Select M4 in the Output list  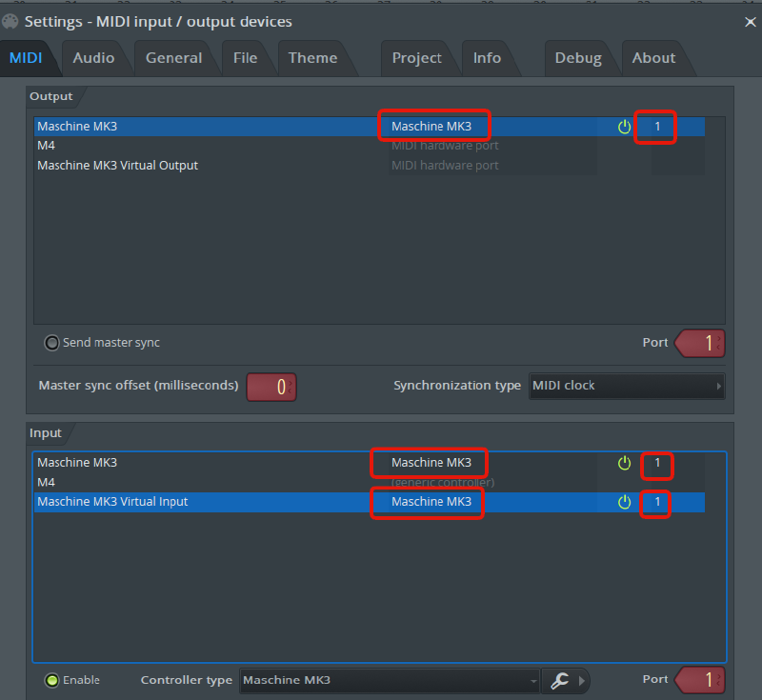point(370,146)
